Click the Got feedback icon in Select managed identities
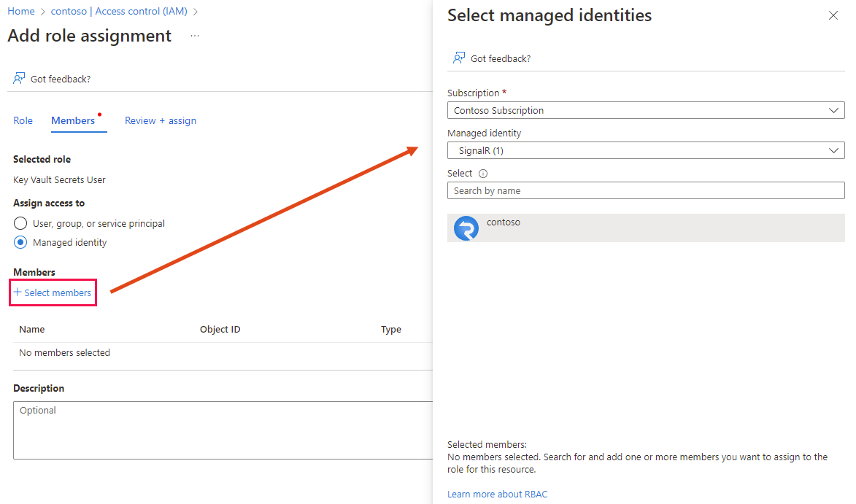 click(458, 58)
